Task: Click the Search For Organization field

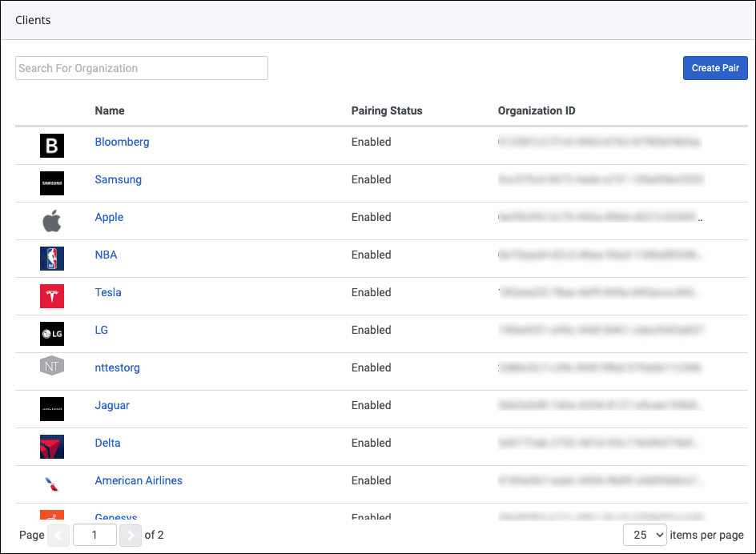Action: (x=141, y=68)
